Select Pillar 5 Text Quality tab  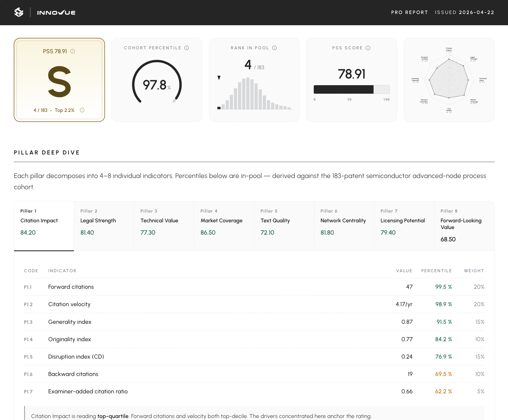click(284, 226)
